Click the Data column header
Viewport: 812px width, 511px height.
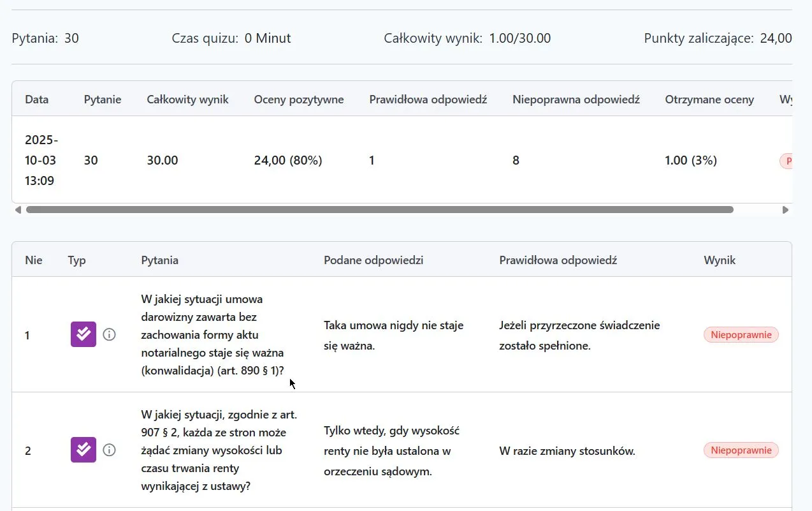tap(36, 100)
